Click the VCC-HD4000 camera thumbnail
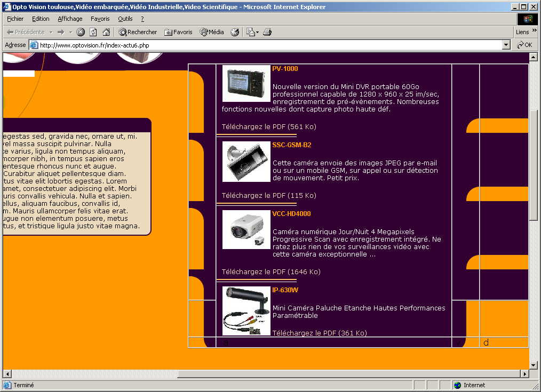The image size is (541, 392). pyautogui.click(x=246, y=230)
